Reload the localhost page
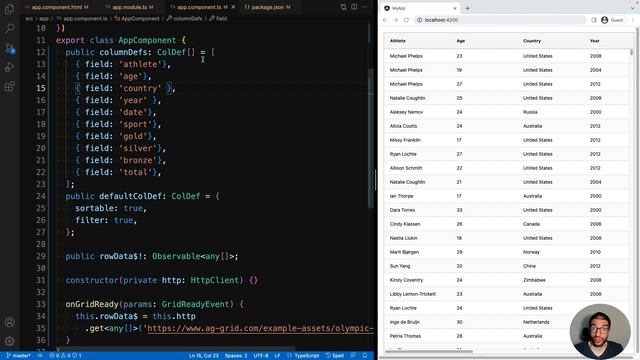 (406, 20)
